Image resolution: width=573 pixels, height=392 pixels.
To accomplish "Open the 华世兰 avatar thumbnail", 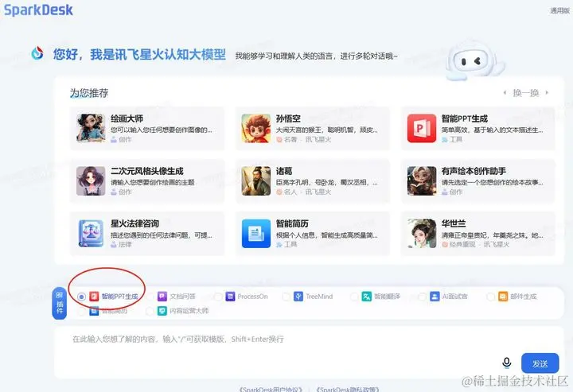I will (422, 233).
